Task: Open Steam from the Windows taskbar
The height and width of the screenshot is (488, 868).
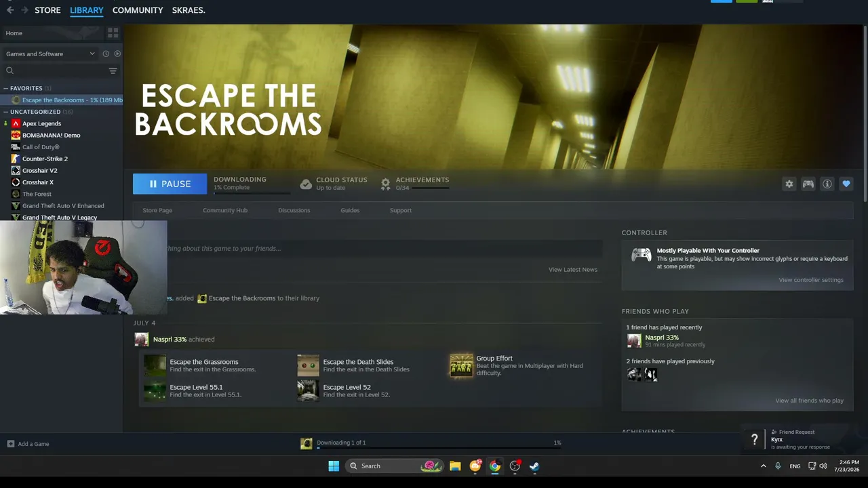Action: tap(534, 466)
